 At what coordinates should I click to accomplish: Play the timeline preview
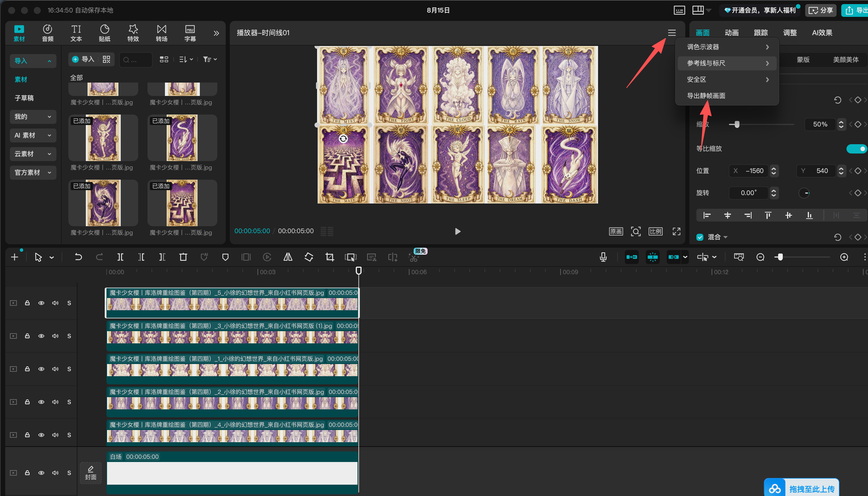click(x=458, y=232)
